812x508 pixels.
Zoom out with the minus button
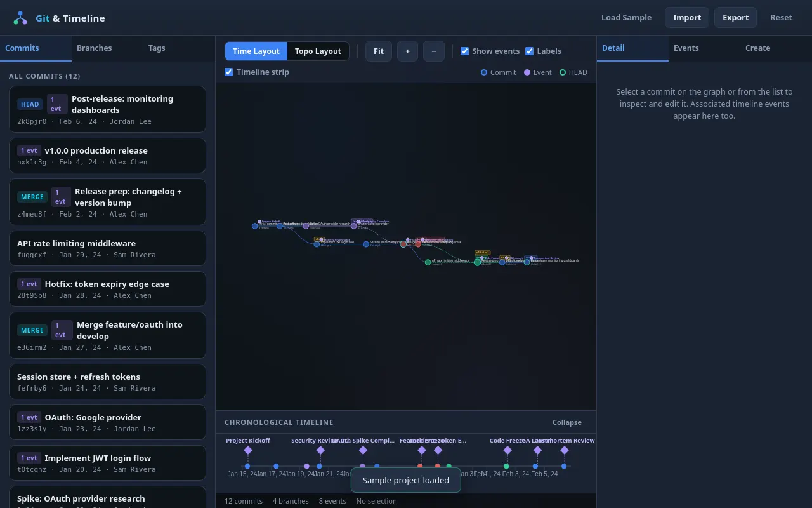(433, 51)
